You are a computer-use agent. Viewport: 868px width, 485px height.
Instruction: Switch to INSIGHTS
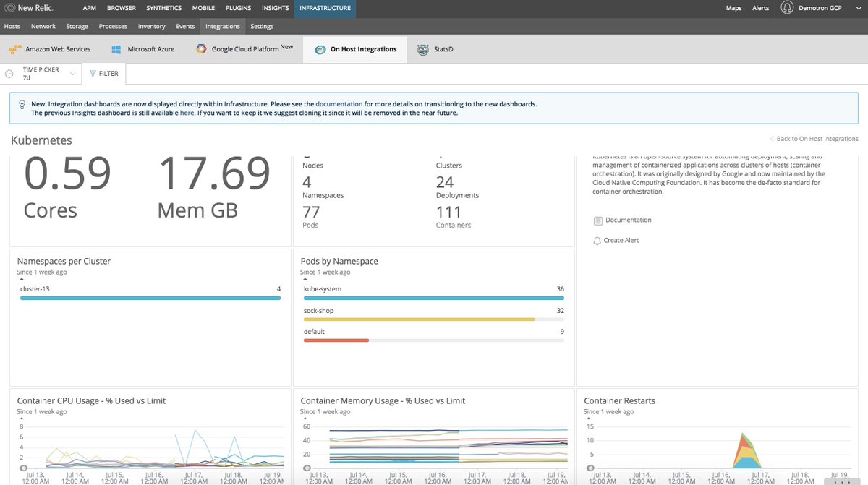coord(276,8)
